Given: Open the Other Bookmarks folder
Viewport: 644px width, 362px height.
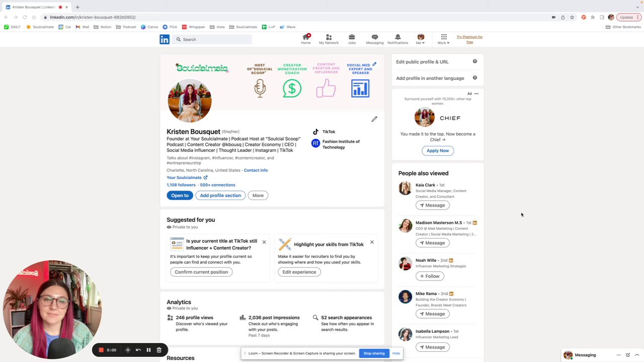Looking at the screenshot, I should pos(623,27).
